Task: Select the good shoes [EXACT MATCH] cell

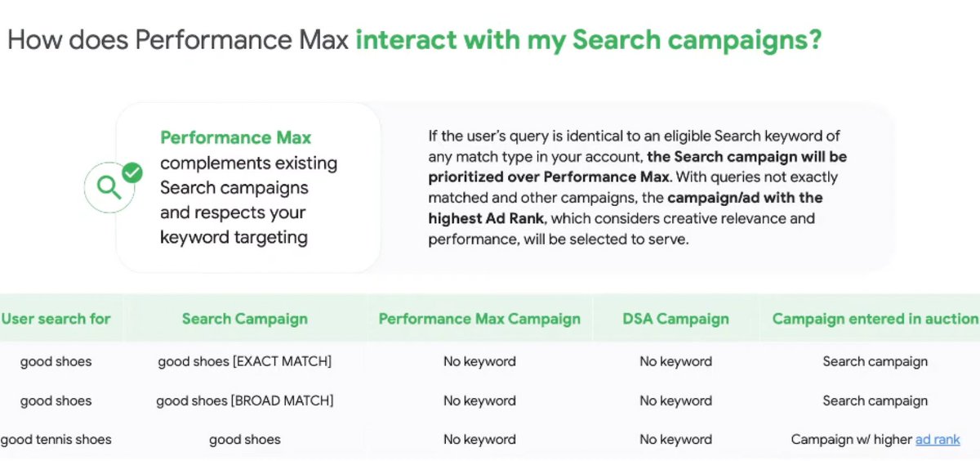Action: [x=244, y=361]
